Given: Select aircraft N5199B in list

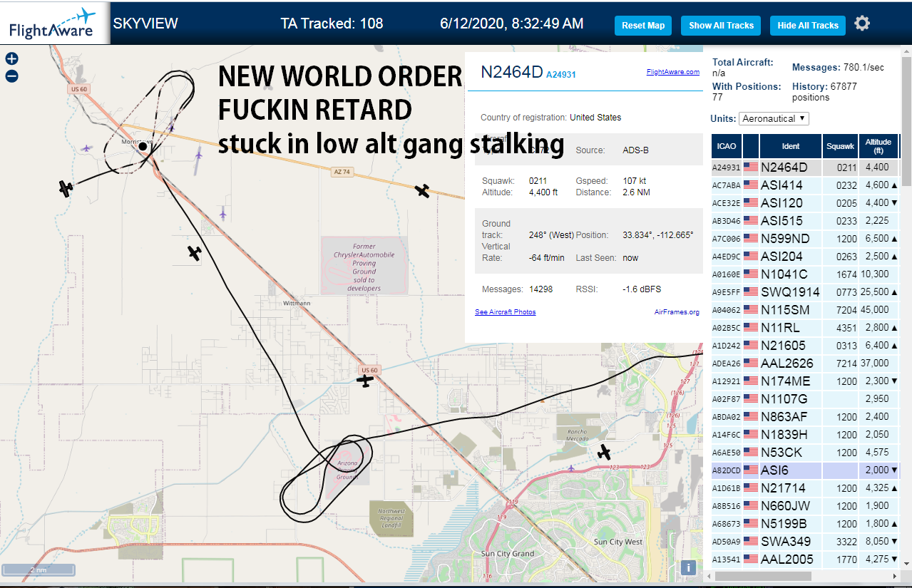Looking at the screenshot, I should tap(805, 524).
